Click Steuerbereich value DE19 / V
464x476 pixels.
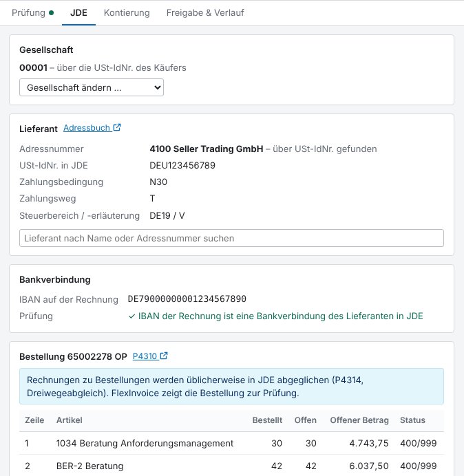(167, 215)
